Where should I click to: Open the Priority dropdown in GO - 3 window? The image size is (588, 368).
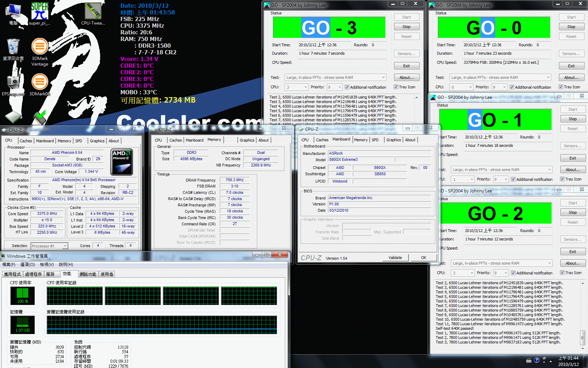point(334,87)
